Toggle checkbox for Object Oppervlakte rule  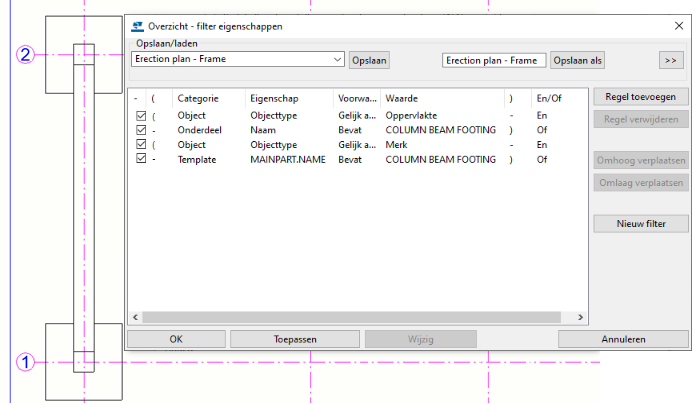pos(141,116)
